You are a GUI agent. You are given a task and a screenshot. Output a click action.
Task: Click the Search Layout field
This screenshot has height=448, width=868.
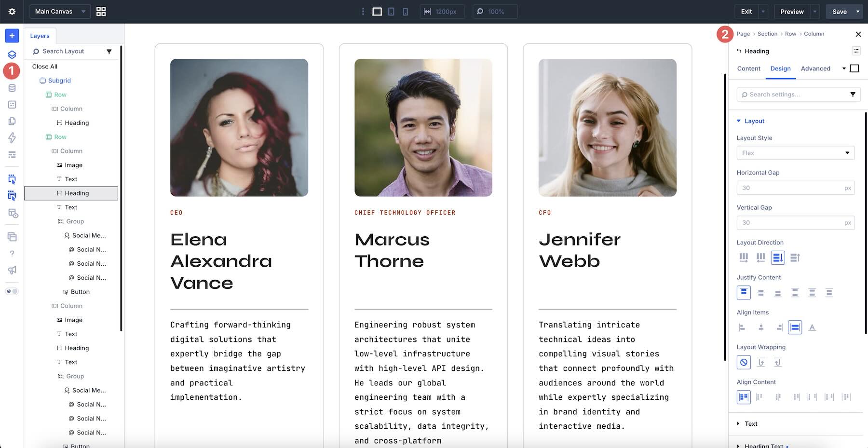68,52
